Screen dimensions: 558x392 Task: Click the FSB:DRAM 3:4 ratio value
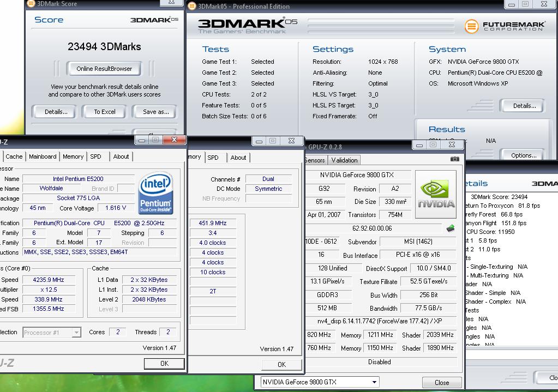[x=213, y=233]
